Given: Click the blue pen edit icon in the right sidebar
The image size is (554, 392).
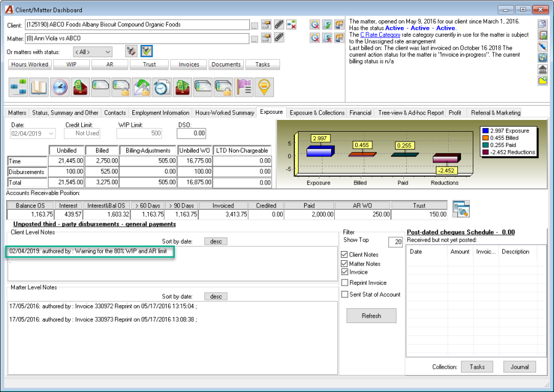Looking at the screenshot, I should click(x=542, y=46).
